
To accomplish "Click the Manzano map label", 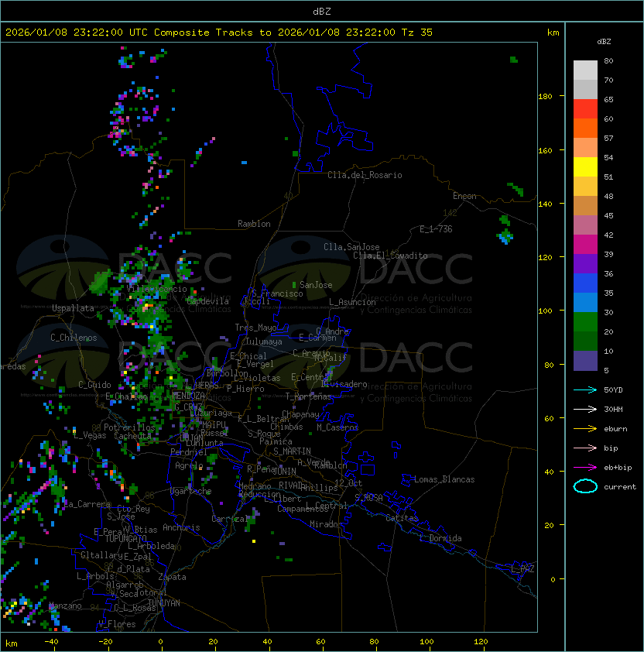I will tap(65, 606).
